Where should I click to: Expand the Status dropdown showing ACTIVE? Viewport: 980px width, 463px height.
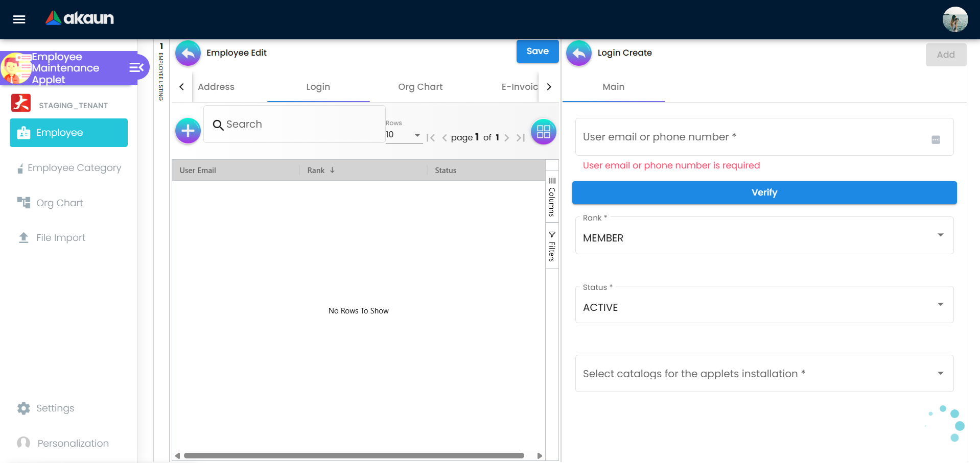click(764, 305)
